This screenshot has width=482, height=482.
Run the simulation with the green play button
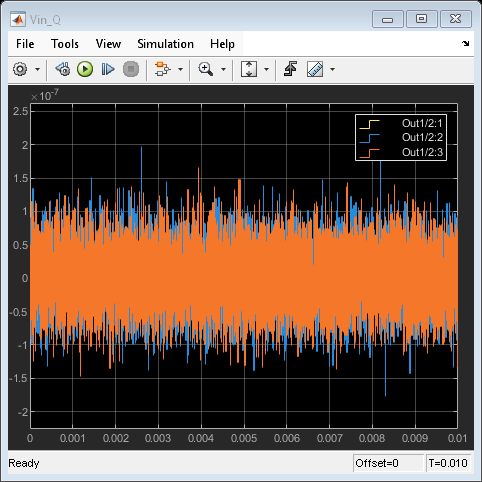[x=85, y=69]
